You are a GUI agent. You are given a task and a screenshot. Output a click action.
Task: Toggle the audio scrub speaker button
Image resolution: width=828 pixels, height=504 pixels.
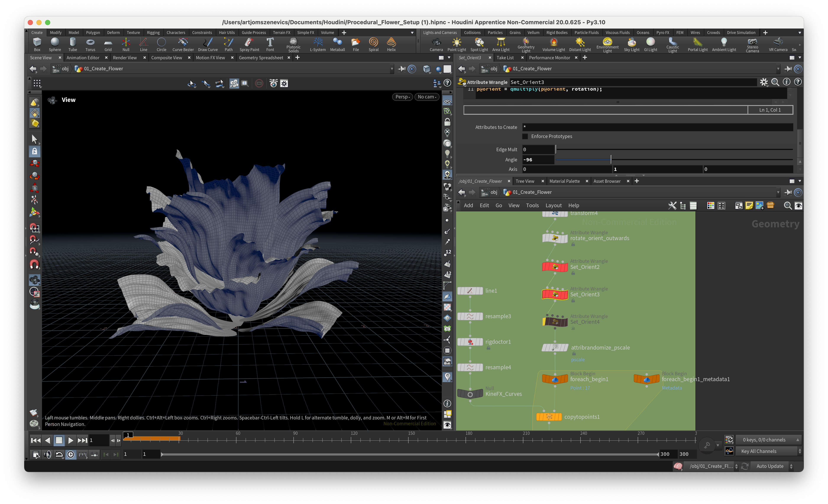48,454
